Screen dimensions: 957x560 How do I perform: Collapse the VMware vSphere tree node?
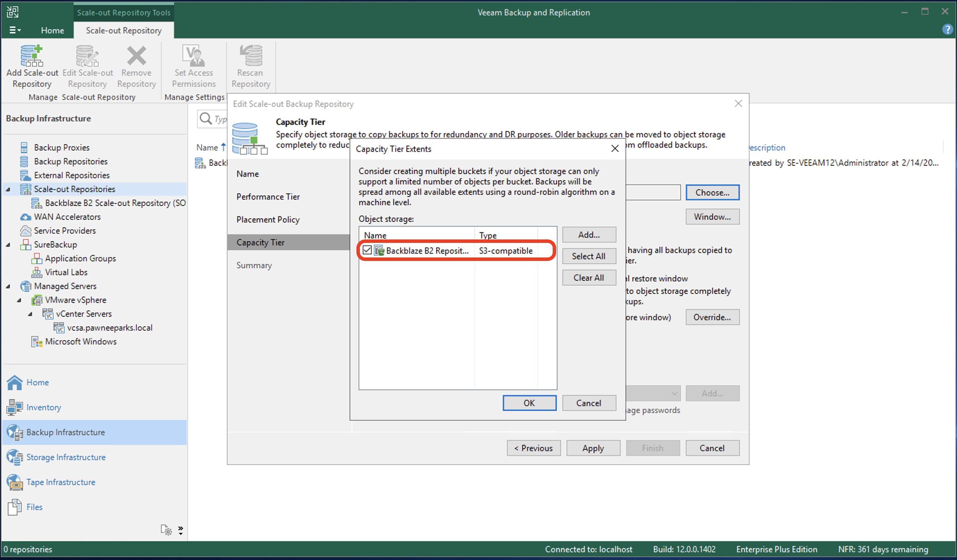[19, 300]
